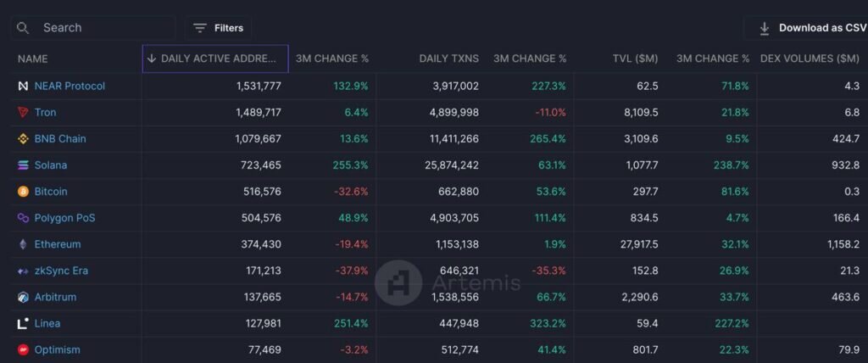Viewport: 868px width, 363px height.
Task: Select the 1,531,777 active addresses value
Action: [258, 86]
